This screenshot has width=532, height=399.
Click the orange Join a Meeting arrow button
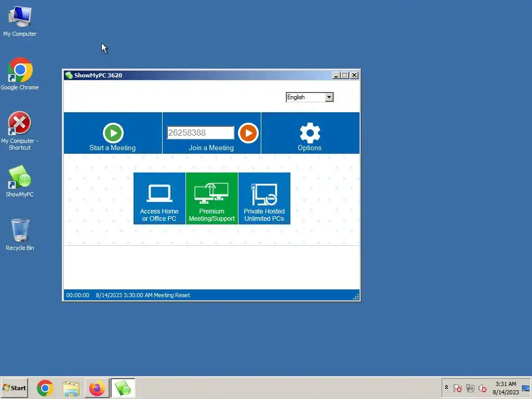click(x=248, y=132)
